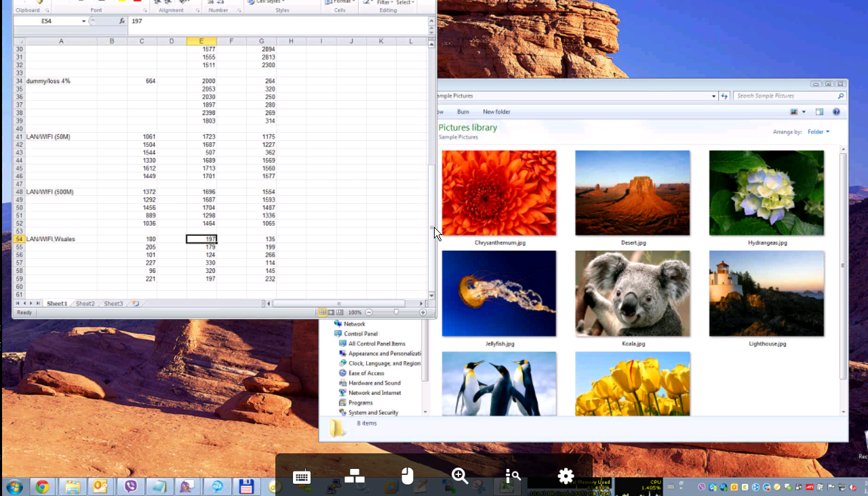
Task: Show the preview pane in Explorer
Action: click(819, 112)
